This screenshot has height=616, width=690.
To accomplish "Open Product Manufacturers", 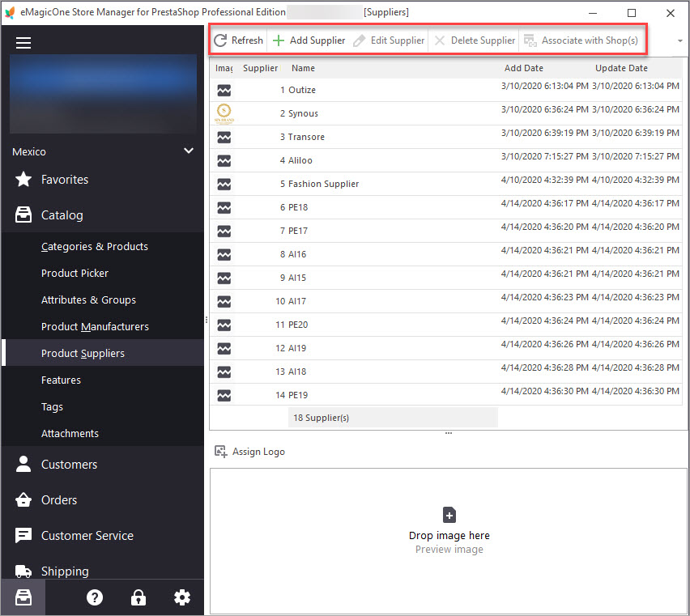I will pyautogui.click(x=95, y=327).
